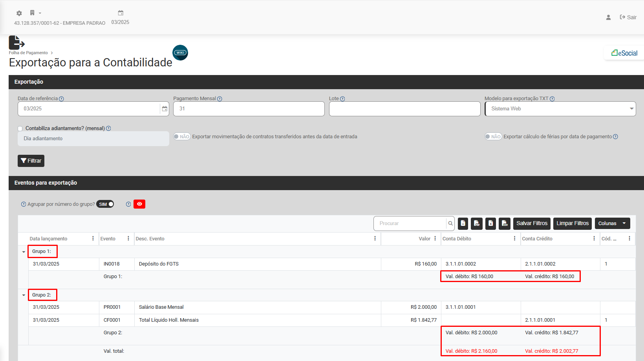
Task: Sort by the Valor column header
Action: (424, 239)
